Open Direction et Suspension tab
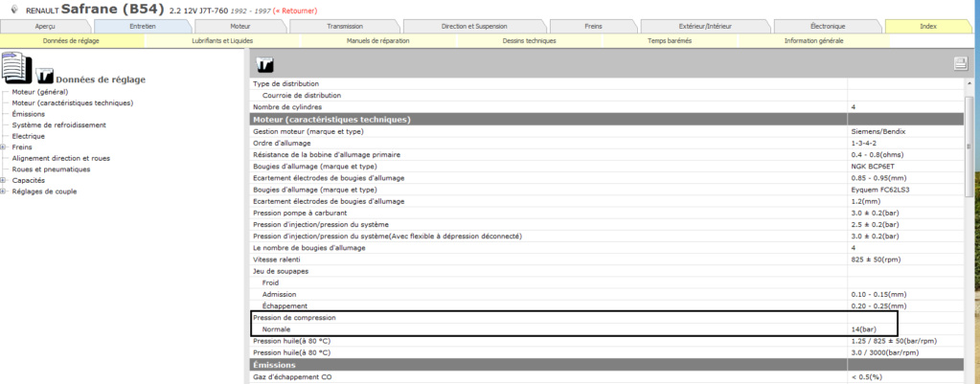This screenshot has height=384, width=980. click(x=474, y=26)
